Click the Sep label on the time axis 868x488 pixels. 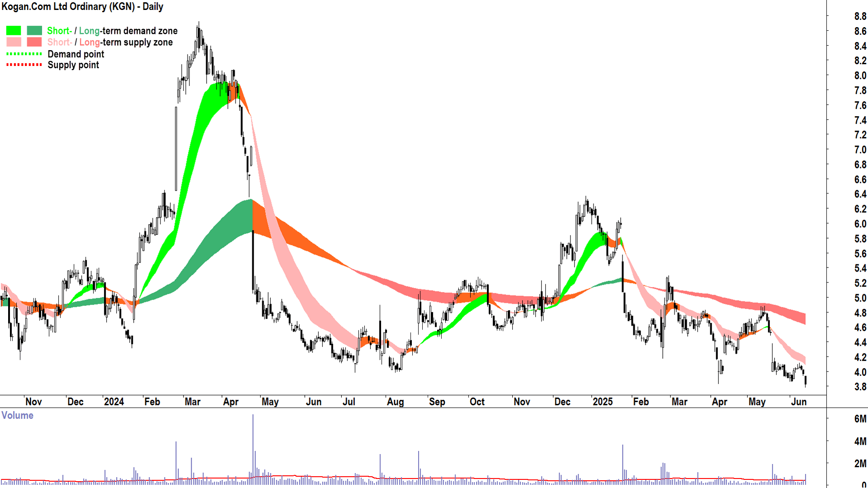(x=437, y=402)
